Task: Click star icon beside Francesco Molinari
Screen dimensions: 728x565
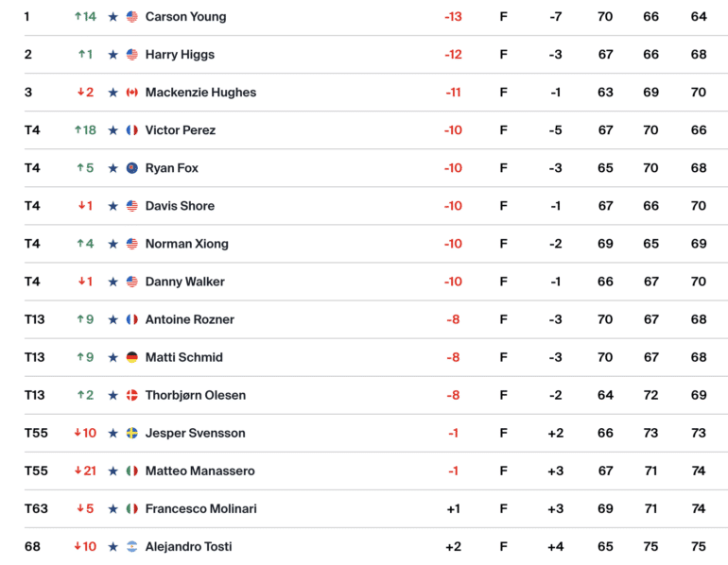Action: coord(113,509)
